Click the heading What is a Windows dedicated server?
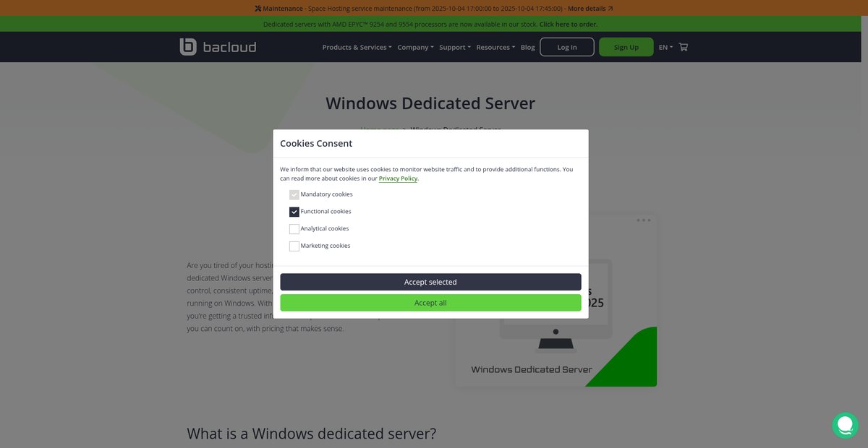The width and height of the screenshot is (868, 448). tap(312, 434)
